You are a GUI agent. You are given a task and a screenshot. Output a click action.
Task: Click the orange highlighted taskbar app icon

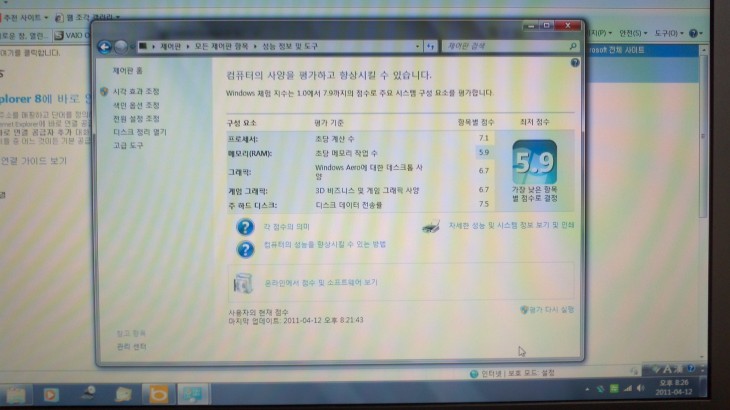click(x=158, y=395)
